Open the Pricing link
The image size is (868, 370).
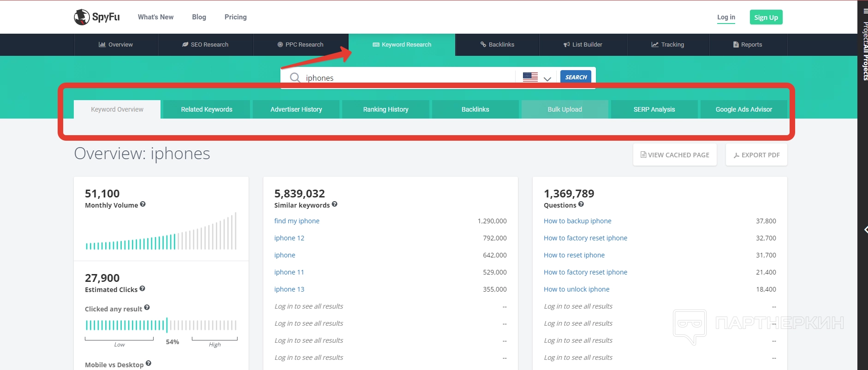pos(236,17)
